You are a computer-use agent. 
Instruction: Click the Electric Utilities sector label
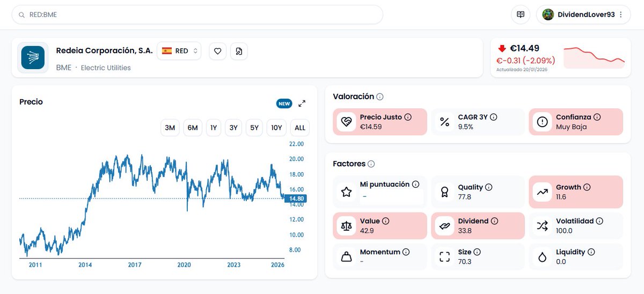point(106,68)
